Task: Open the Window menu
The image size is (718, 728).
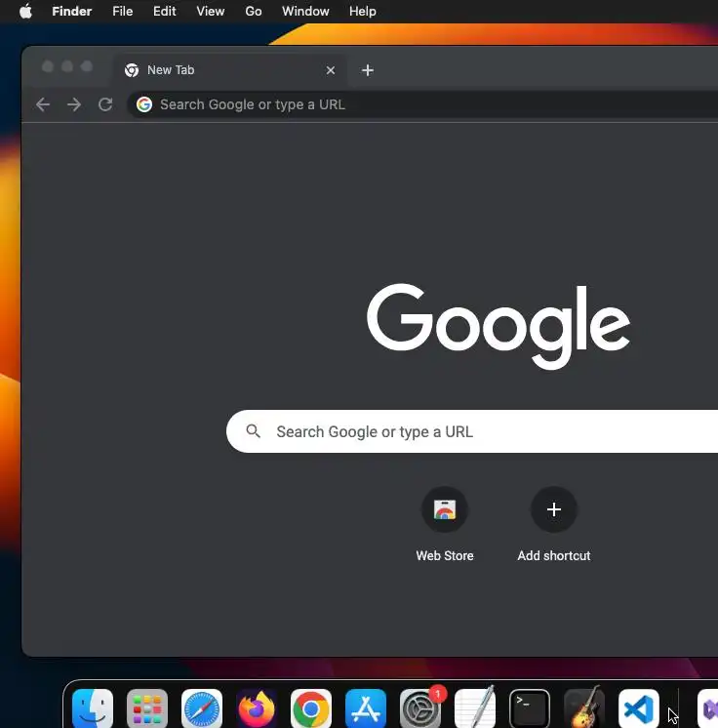Action: tap(305, 11)
